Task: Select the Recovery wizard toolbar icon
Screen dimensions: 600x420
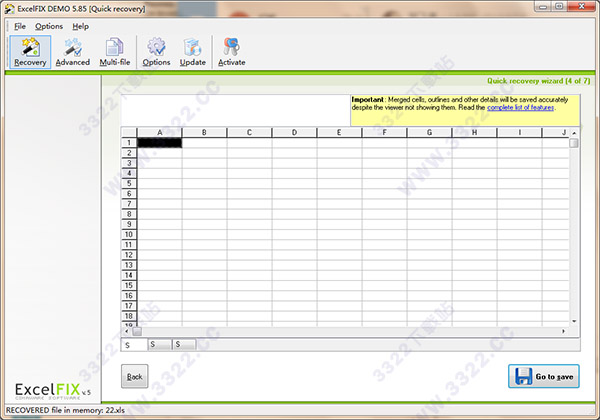Action: click(x=30, y=52)
